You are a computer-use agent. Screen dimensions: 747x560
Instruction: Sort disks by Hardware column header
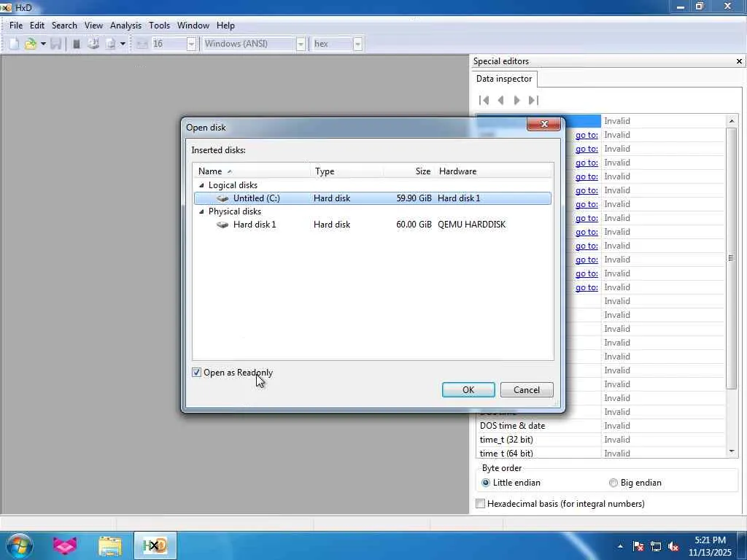pos(494,171)
